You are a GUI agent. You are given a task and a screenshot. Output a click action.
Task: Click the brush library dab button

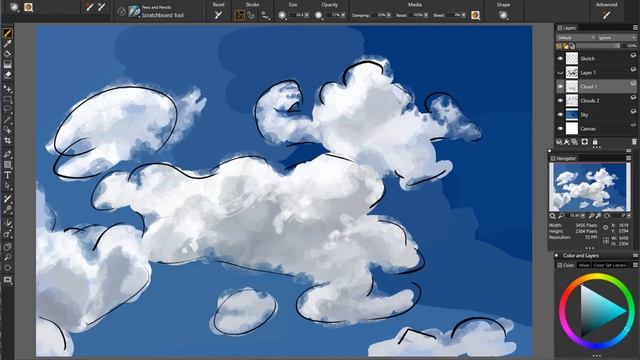(x=14, y=7)
